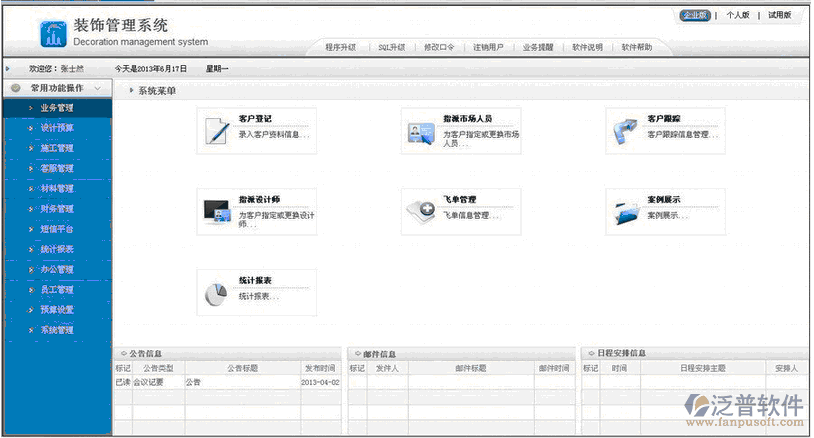The width and height of the screenshot is (814, 438).
Task: Open the 飞单管理 disk icon
Action: coord(419,212)
